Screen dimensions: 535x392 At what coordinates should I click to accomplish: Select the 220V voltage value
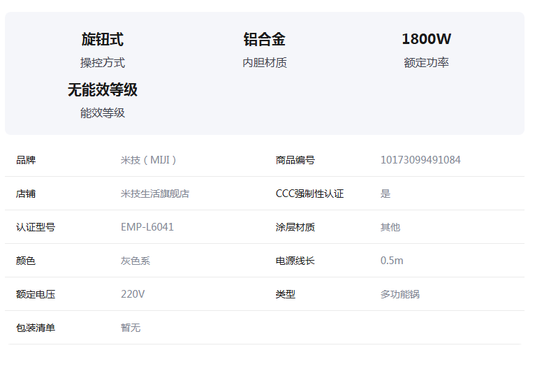(x=133, y=294)
